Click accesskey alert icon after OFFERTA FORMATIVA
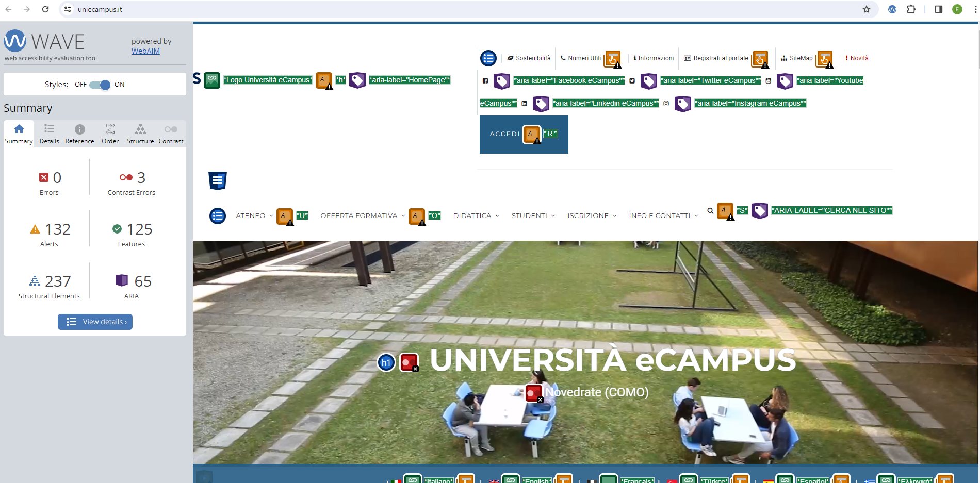The height and width of the screenshot is (483, 980). (417, 216)
